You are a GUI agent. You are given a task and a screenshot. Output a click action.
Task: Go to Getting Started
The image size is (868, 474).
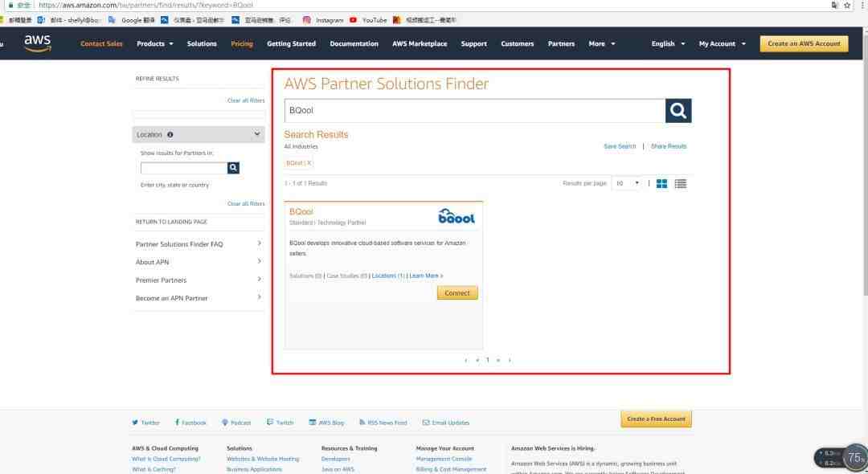coord(291,43)
